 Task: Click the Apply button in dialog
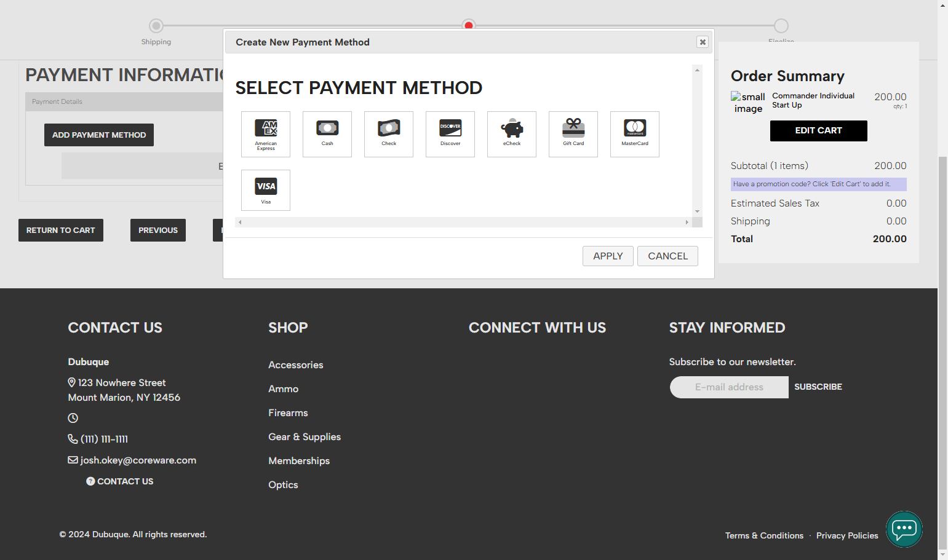608,256
